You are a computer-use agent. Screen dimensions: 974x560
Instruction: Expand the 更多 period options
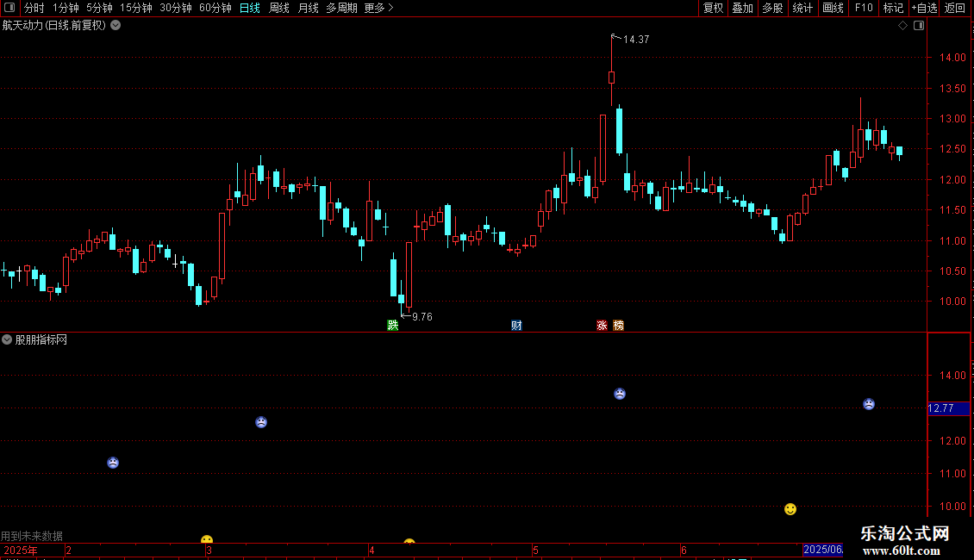[x=378, y=8]
